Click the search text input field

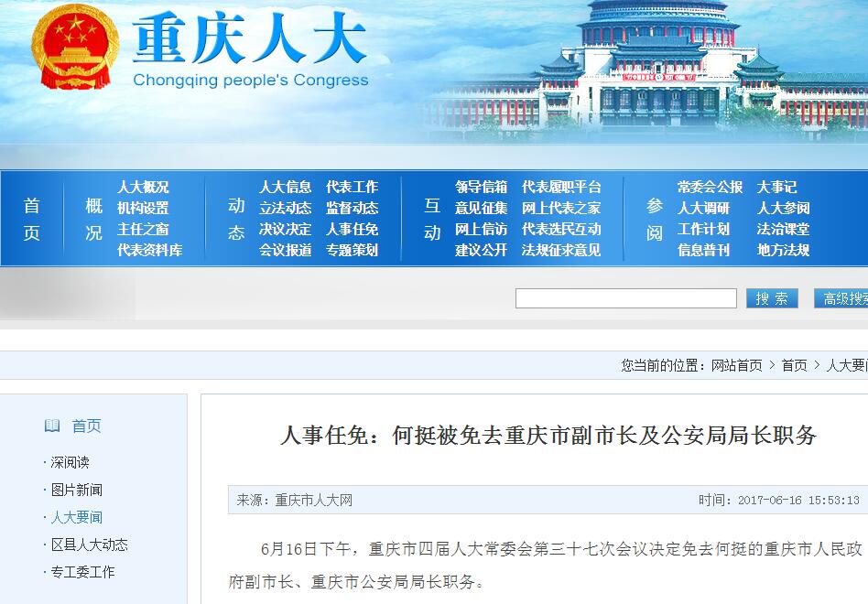(x=625, y=298)
